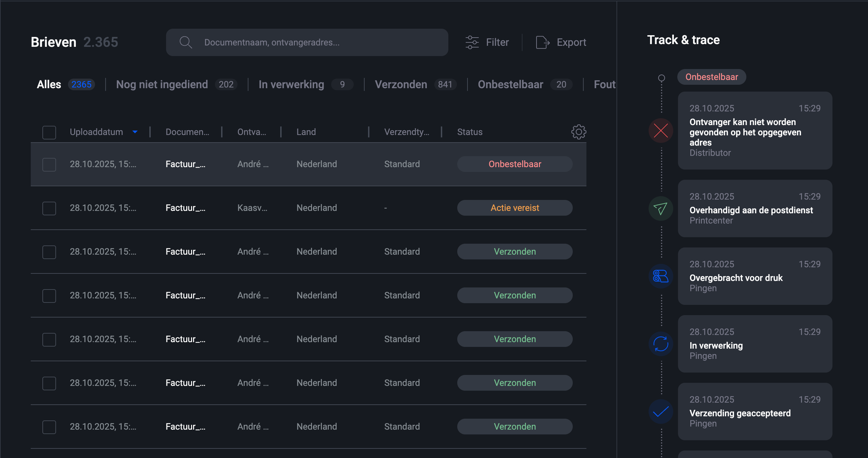Click the Export icon
This screenshot has width=868, height=458.
(x=543, y=42)
